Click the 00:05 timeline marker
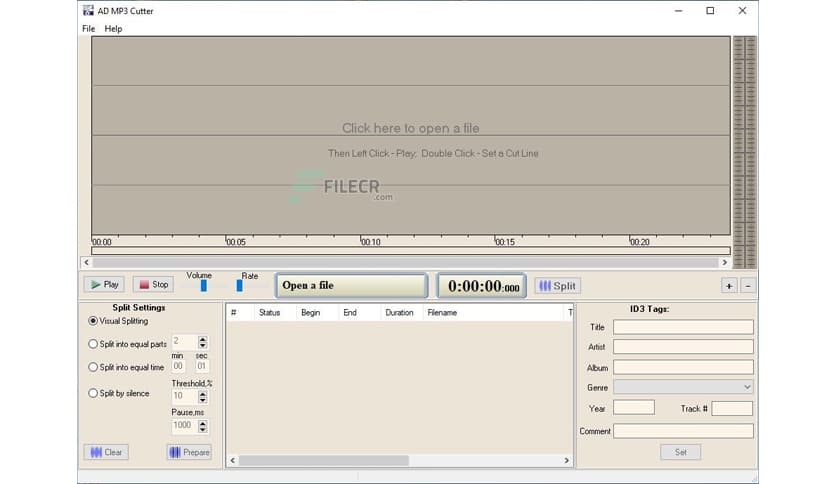 pos(236,242)
